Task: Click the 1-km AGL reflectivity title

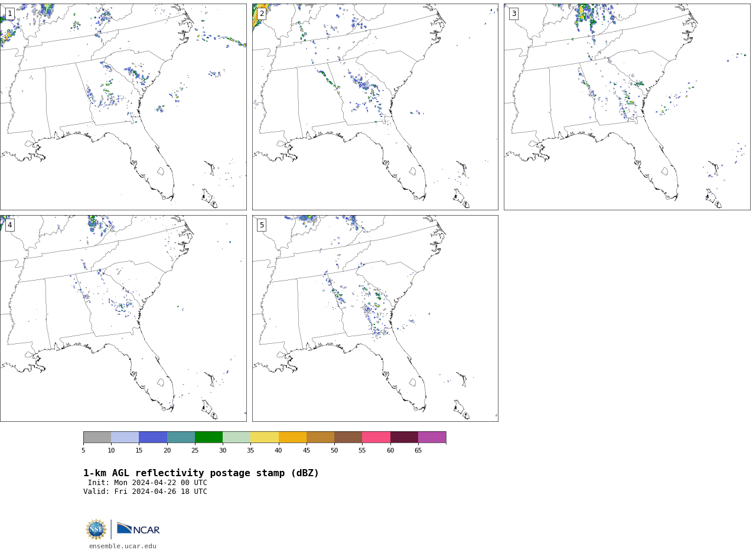Action: pyautogui.click(x=201, y=473)
